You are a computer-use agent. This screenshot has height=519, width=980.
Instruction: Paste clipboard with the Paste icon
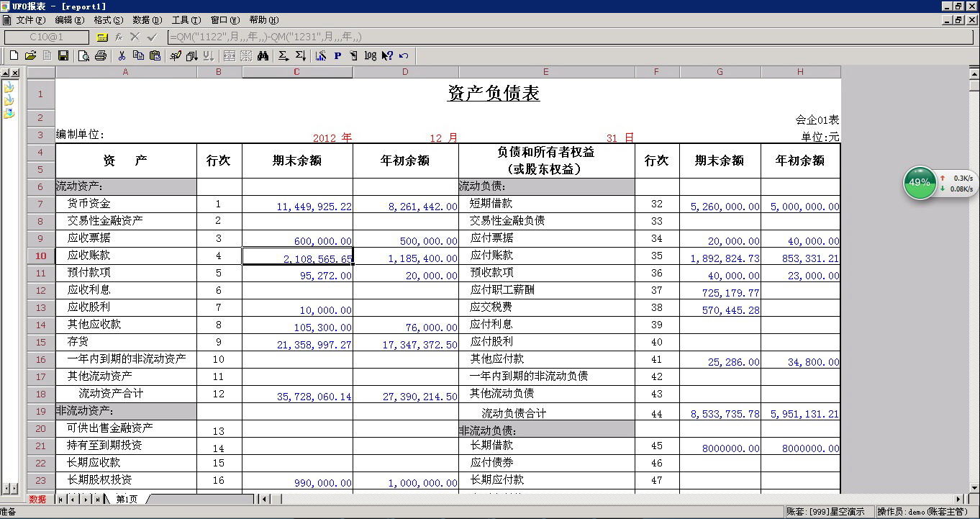(x=155, y=55)
